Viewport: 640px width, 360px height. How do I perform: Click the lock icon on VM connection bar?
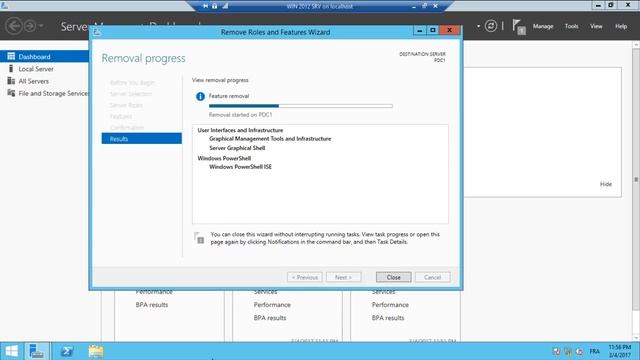pos(215,6)
